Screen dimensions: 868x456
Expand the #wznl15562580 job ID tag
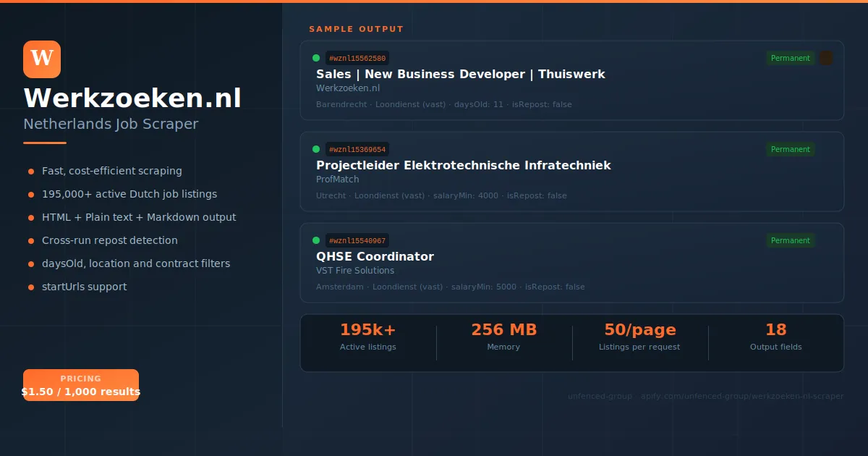click(x=357, y=58)
